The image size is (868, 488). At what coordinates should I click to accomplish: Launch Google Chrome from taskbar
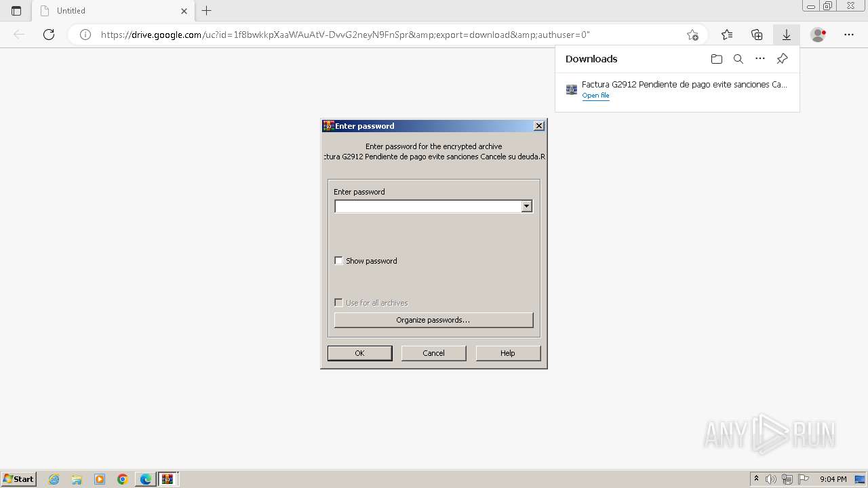pyautogui.click(x=123, y=479)
